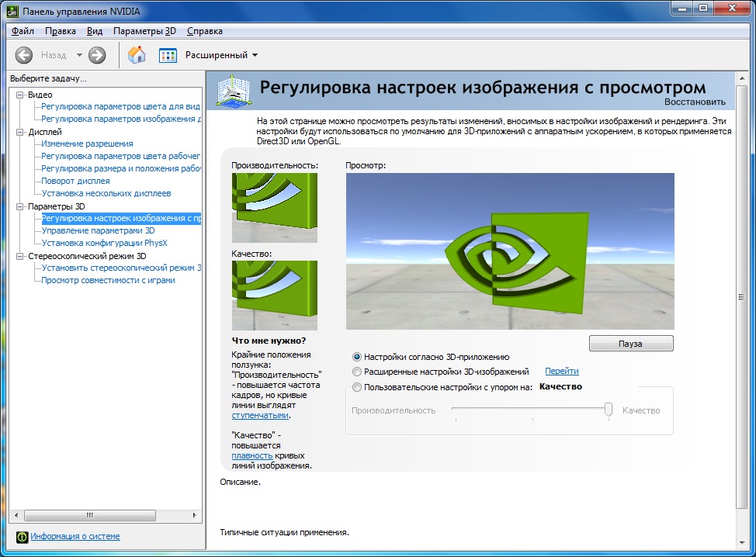Open Управление параметрами 3D

click(x=98, y=231)
